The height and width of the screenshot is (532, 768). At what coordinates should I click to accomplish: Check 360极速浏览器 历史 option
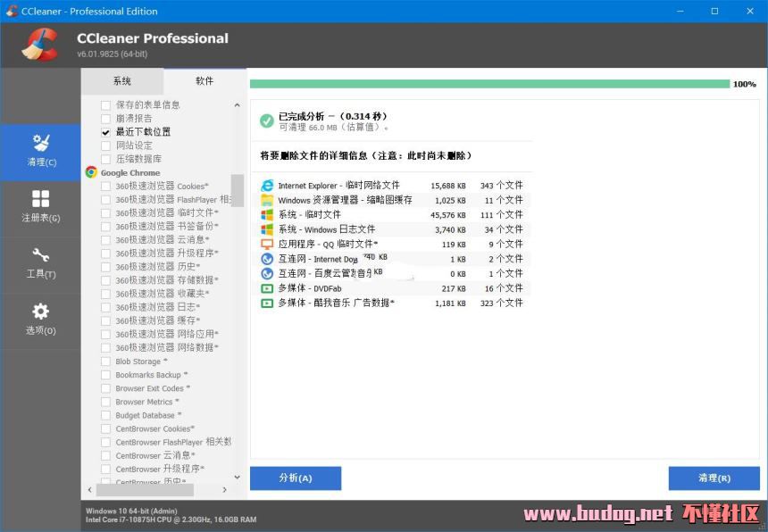pos(105,267)
